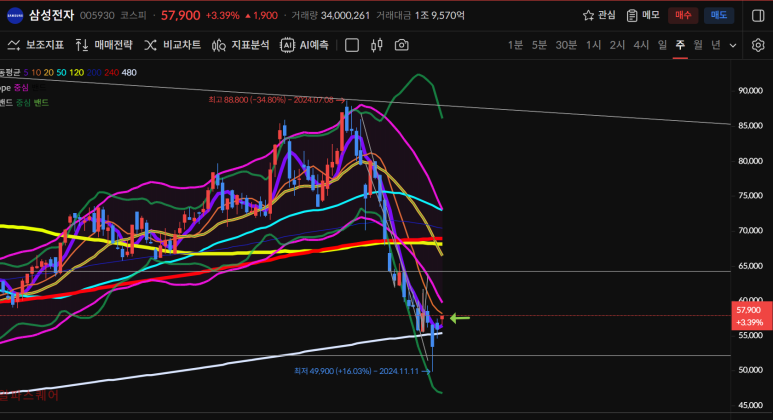Click the blue 매도 sell button
Screen dimensions: 773x420
pyautogui.click(x=719, y=15)
